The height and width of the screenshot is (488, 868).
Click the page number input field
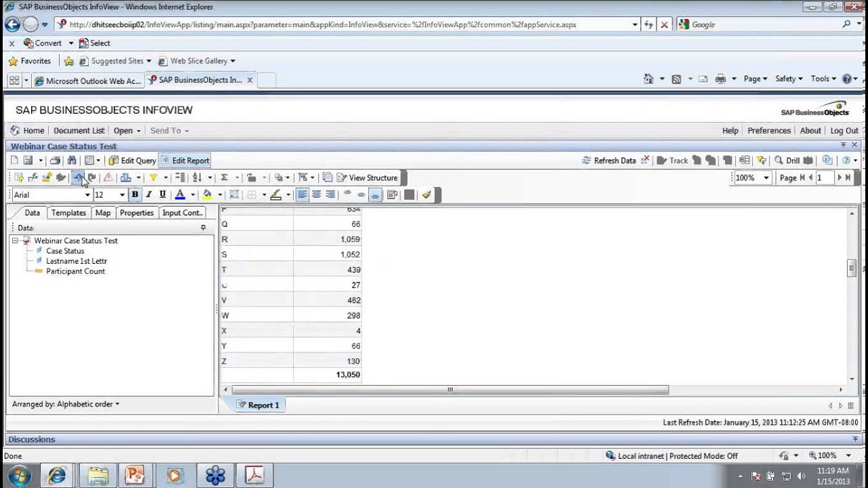(824, 178)
